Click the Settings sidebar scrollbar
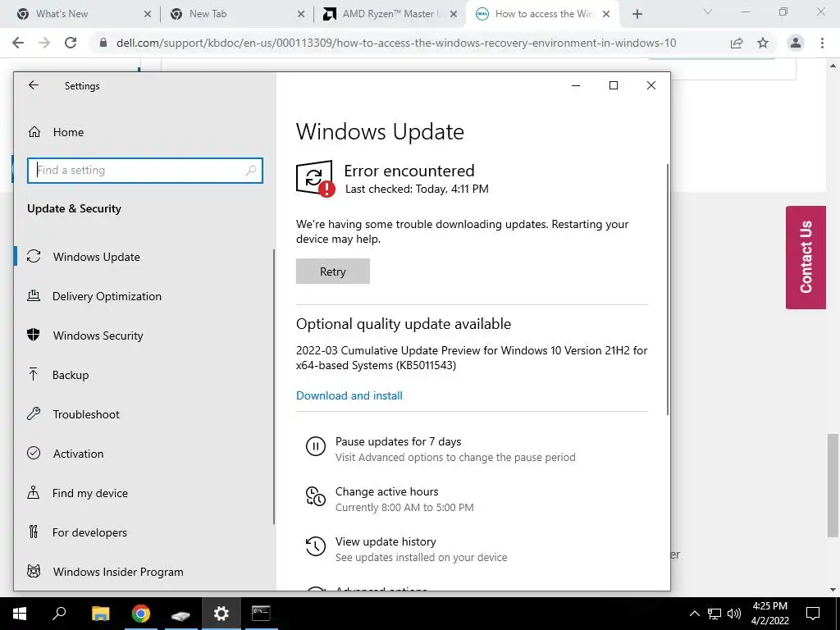This screenshot has height=630, width=840. click(x=274, y=386)
